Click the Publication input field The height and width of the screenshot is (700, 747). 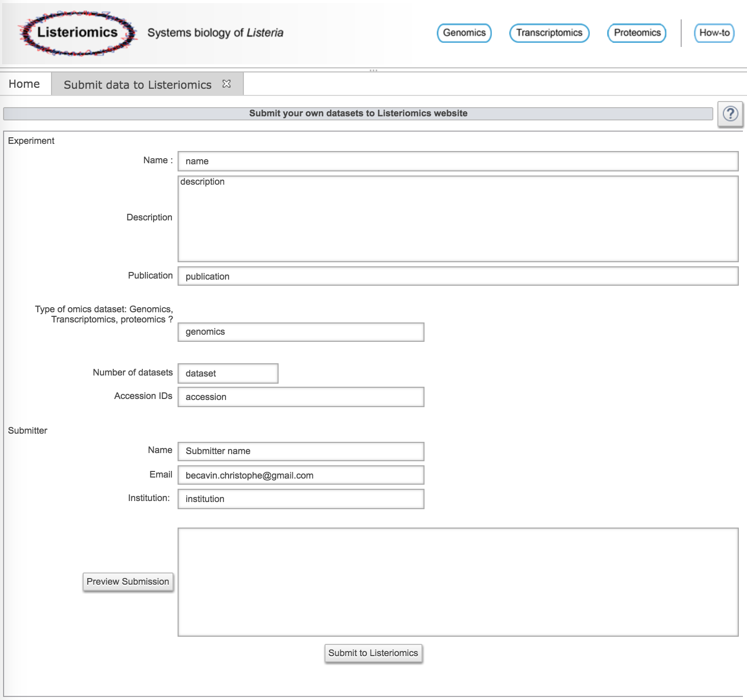458,277
